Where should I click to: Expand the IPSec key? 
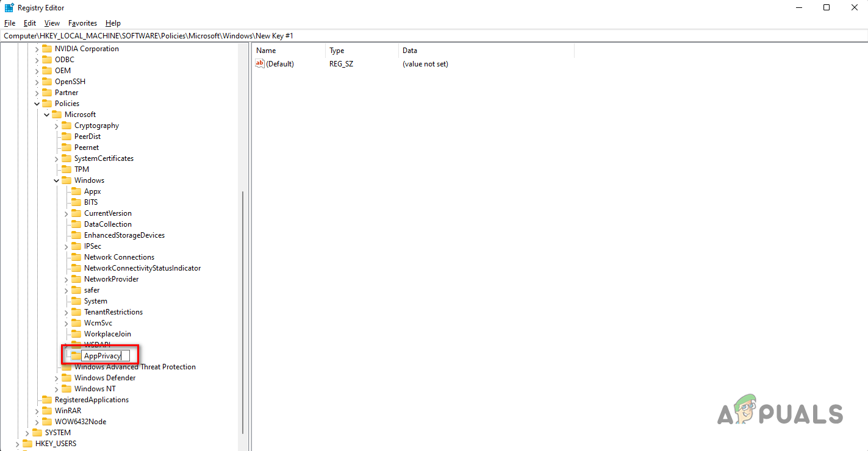(66, 246)
